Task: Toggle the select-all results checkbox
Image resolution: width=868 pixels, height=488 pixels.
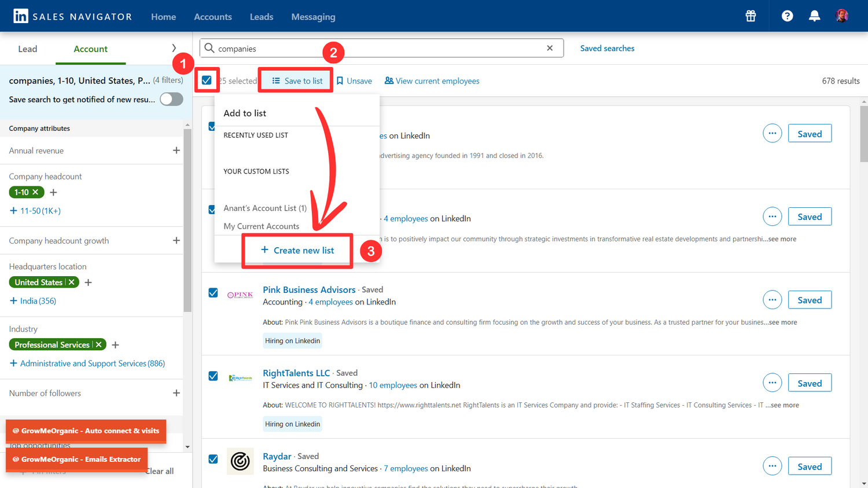Action: click(207, 80)
